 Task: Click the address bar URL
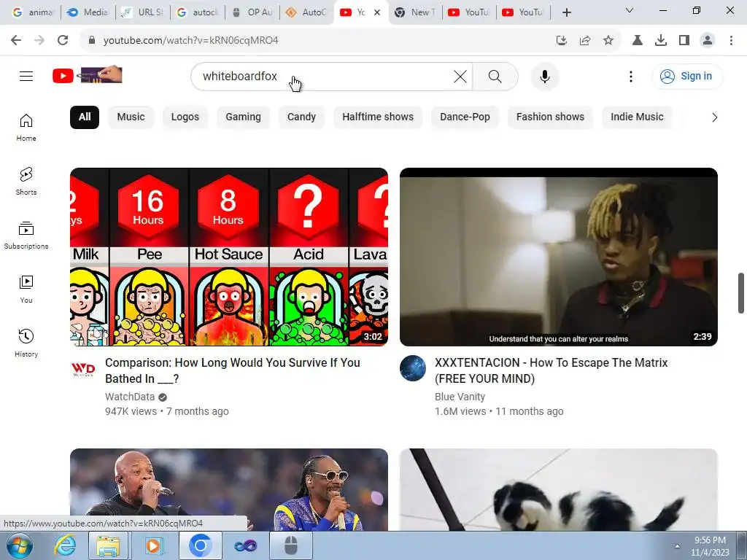point(190,41)
